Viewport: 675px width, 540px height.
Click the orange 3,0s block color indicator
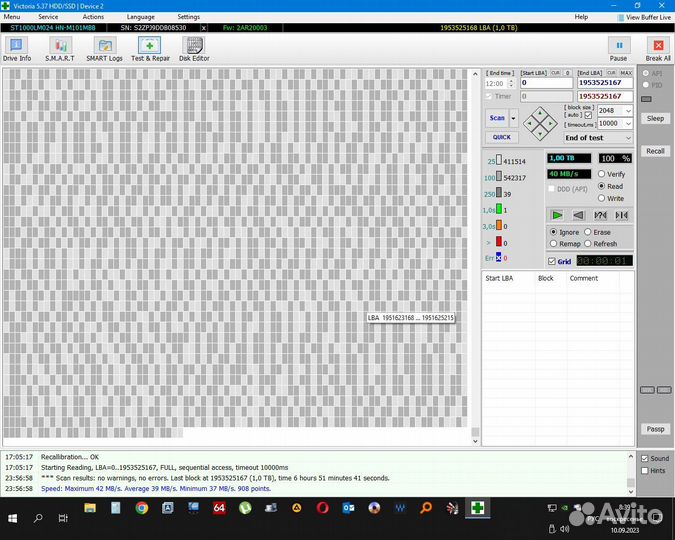click(x=499, y=225)
